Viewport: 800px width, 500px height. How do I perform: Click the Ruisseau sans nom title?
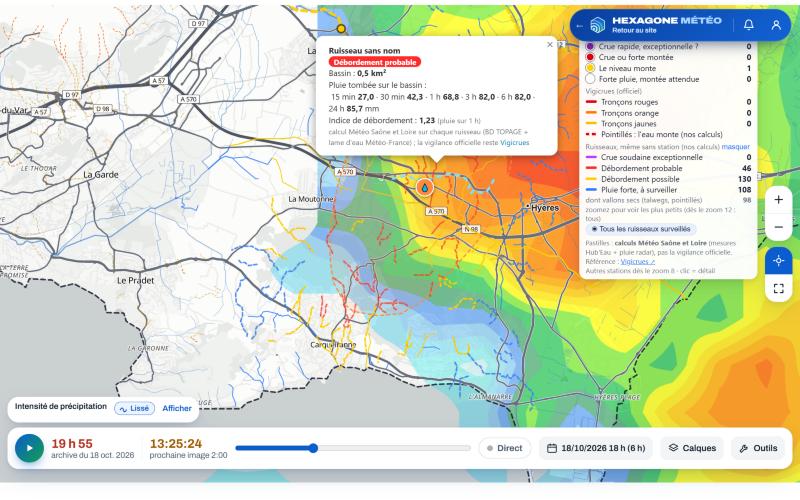364,51
